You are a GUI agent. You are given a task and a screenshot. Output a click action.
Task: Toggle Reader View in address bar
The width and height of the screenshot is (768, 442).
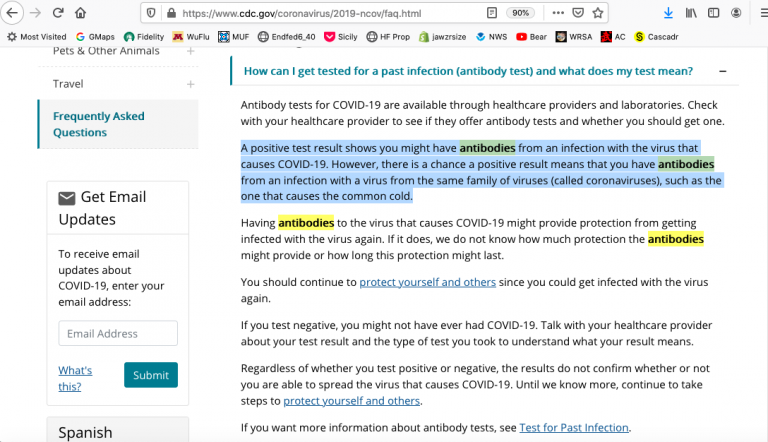[x=492, y=13]
